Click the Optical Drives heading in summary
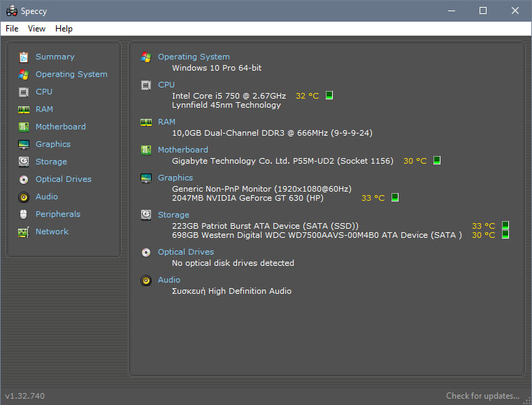The image size is (532, 405). (185, 252)
